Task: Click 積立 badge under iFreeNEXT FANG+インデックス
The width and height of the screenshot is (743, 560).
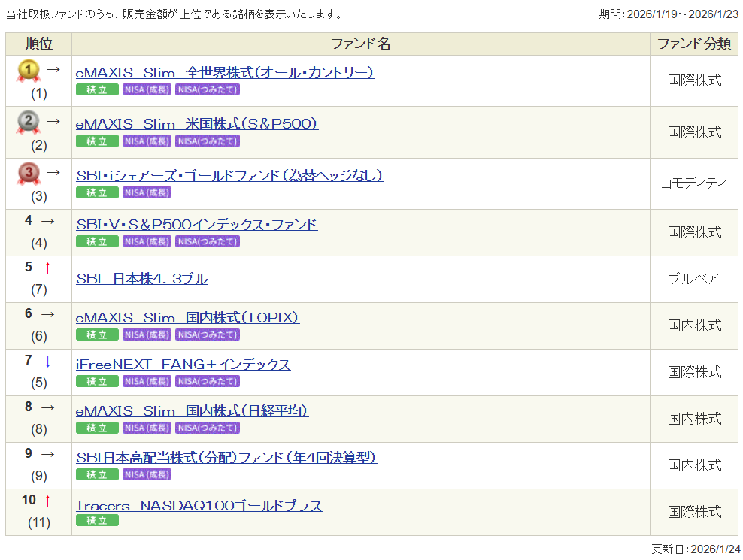Action: pyautogui.click(x=97, y=381)
